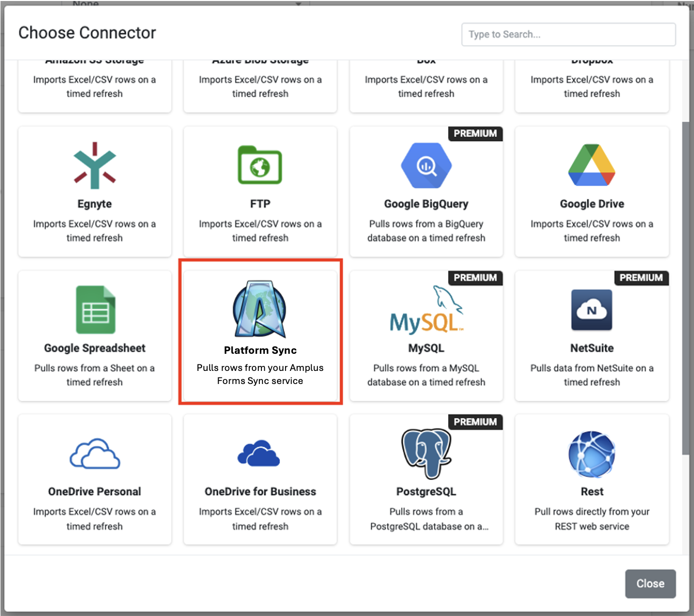Select the OneDrive for Business title
Image resolution: width=694 pixels, height=616 pixels.
(260, 492)
